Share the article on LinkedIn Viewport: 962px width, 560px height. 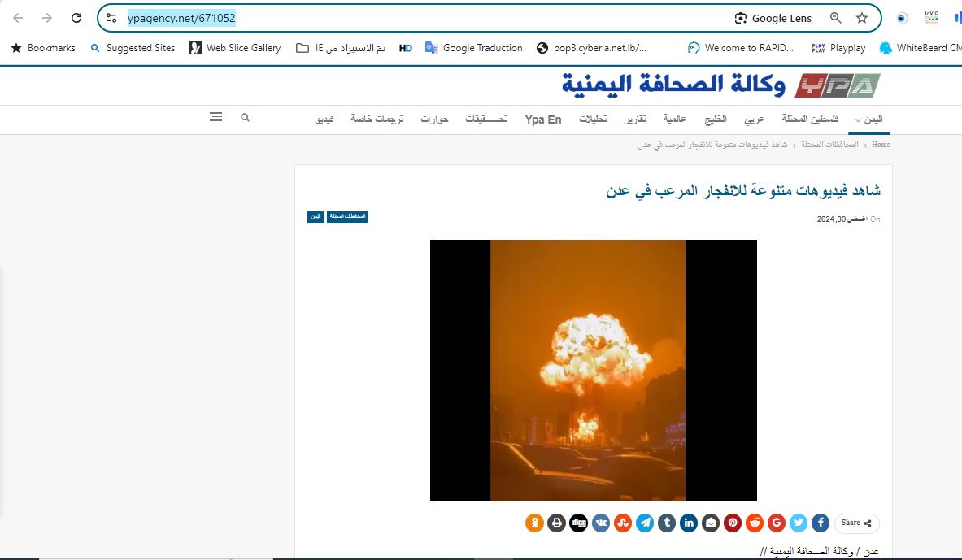pyautogui.click(x=689, y=523)
